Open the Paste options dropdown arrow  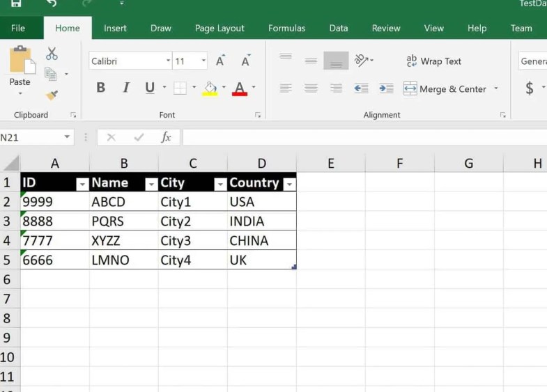tap(20, 94)
